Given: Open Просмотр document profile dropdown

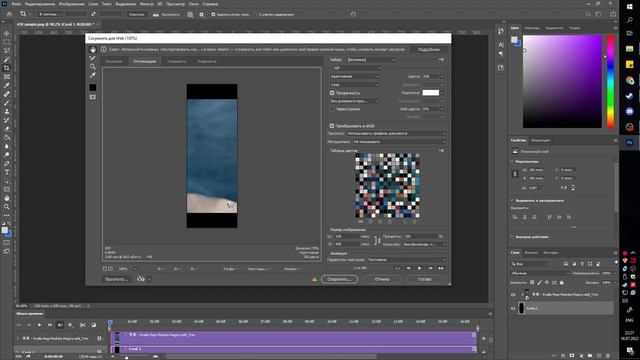Looking at the screenshot, I should tap(396, 133).
